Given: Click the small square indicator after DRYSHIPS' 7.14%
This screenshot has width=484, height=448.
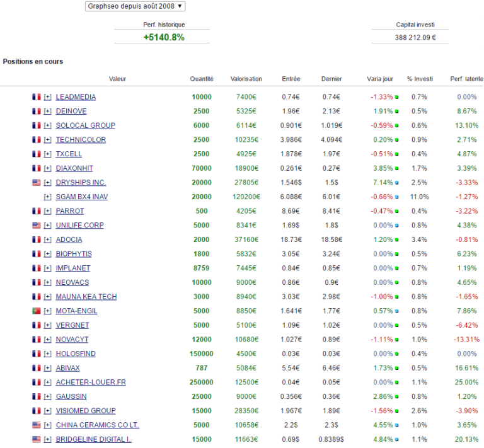Looking at the screenshot, I should point(397,183).
